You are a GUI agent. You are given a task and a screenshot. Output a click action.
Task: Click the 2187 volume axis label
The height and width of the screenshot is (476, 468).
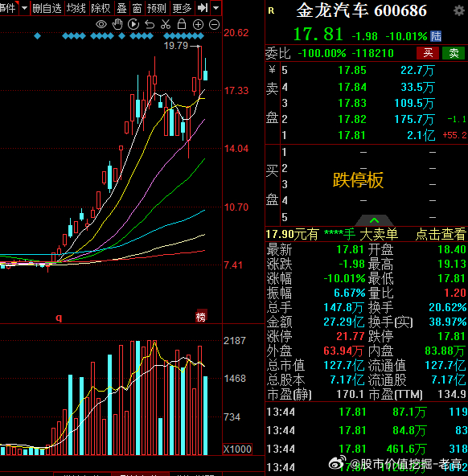click(235, 341)
